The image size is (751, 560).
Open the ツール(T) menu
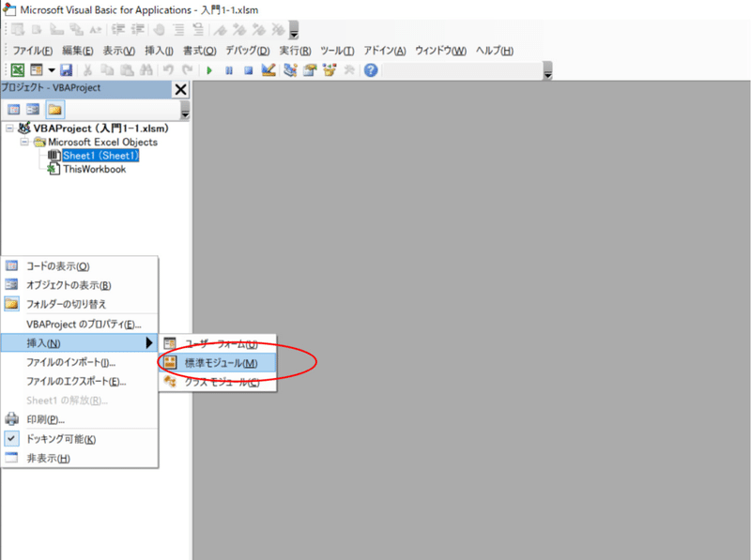[x=337, y=51]
